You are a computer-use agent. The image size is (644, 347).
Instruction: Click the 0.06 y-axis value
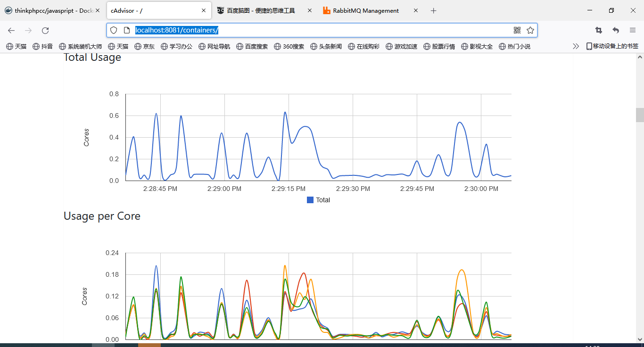tap(112, 318)
